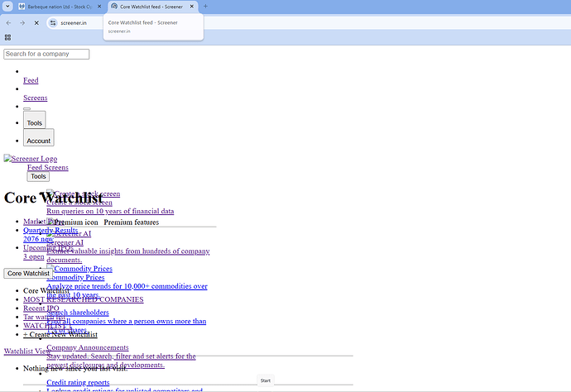Screen dimensions: 571x392
Task: Expand the Tools menu button at top
Action: [34, 122]
